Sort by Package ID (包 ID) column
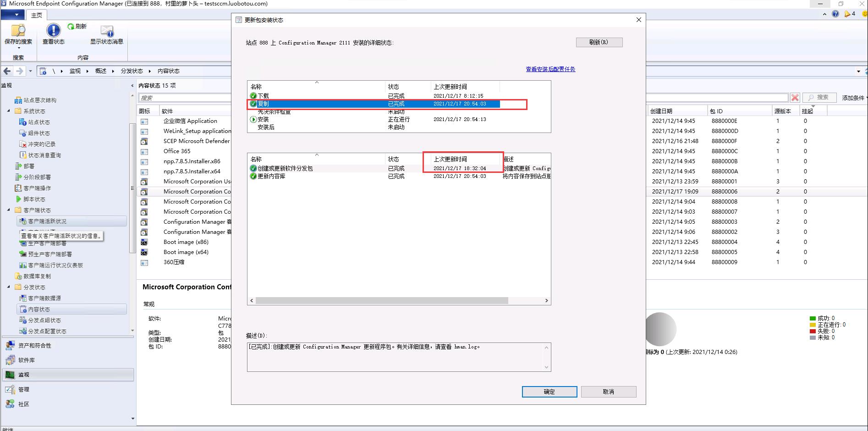The height and width of the screenshot is (431, 868). [x=739, y=111]
